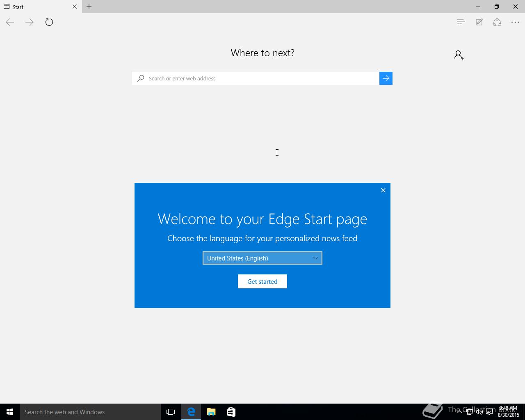Click the add-person sign-in icon

coord(459,55)
